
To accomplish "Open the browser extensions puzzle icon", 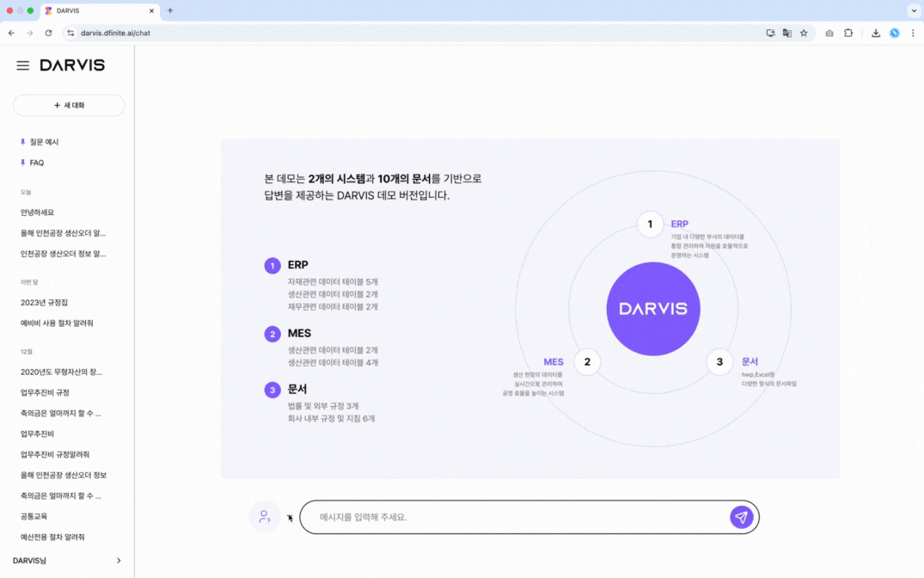I will pyautogui.click(x=848, y=33).
